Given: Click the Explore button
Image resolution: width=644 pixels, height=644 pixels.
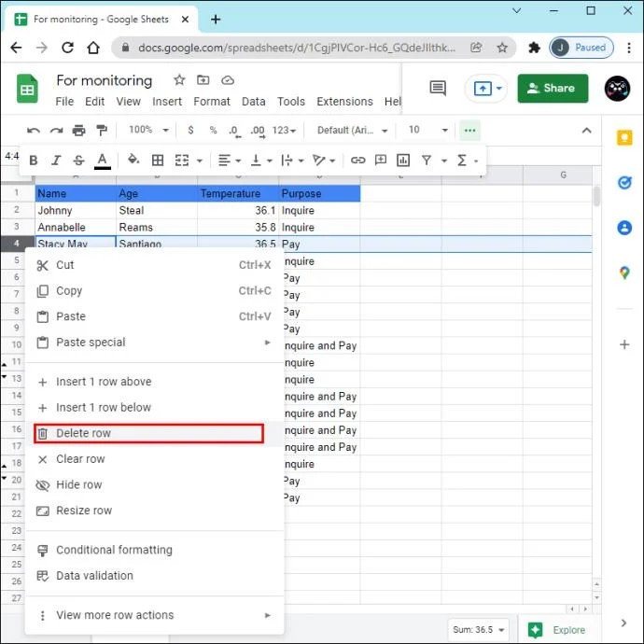Looking at the screenshot, I should [558, 629].
